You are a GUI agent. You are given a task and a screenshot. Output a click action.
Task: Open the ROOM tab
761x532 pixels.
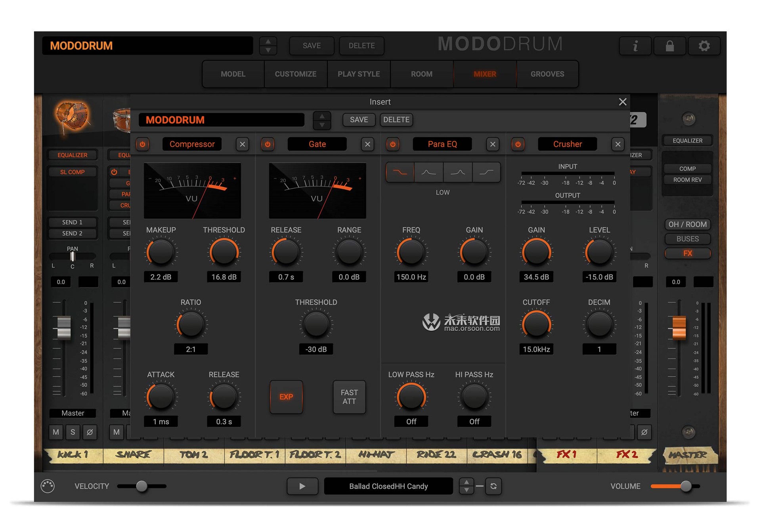pyautogui.click(x=421, y=74)
